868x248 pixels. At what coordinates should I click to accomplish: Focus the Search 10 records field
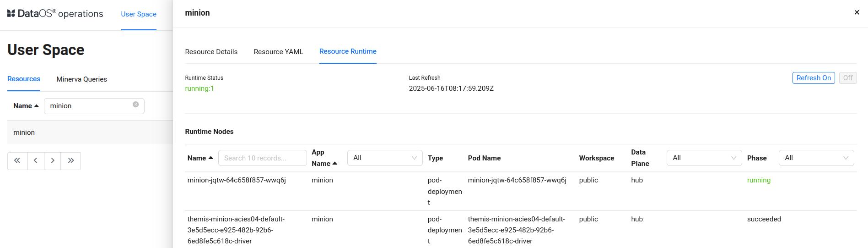click(x=262, y=158)
